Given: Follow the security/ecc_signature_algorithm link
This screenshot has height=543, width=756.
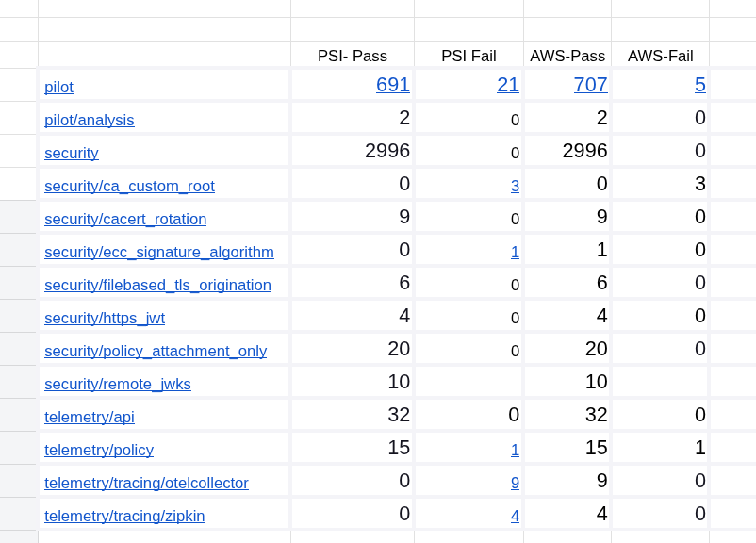Looking at the screenshot, I should pyautogui.click(x=159, y=252).
